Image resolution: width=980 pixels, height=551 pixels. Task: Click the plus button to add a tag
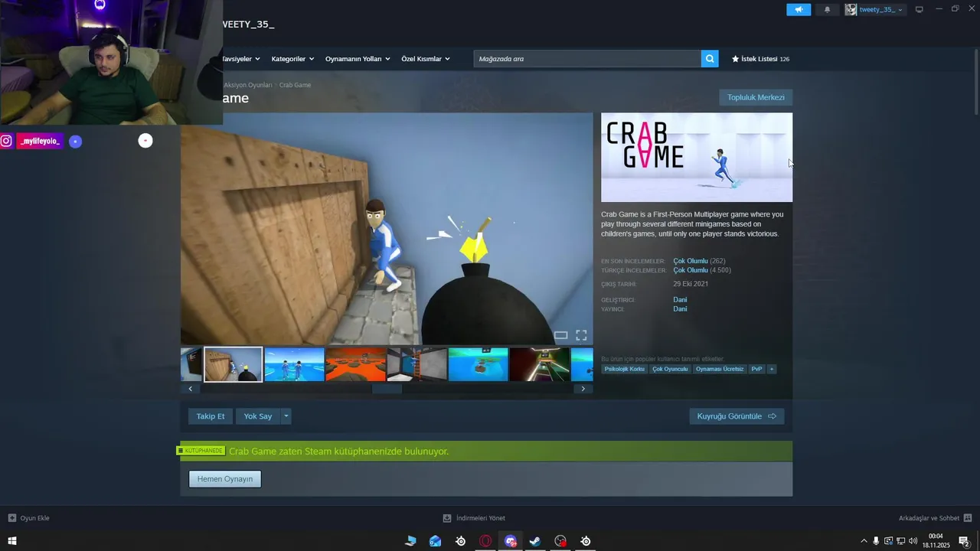coord(771,369)
